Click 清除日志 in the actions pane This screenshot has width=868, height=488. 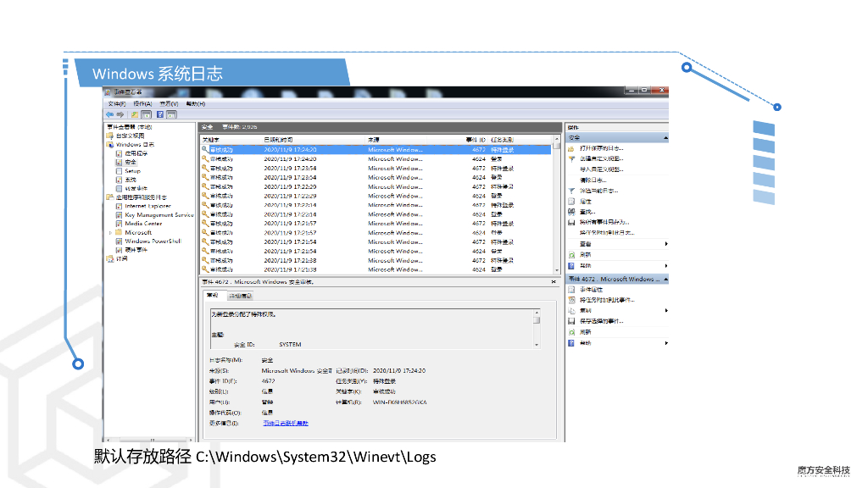(x=593, y=180)
